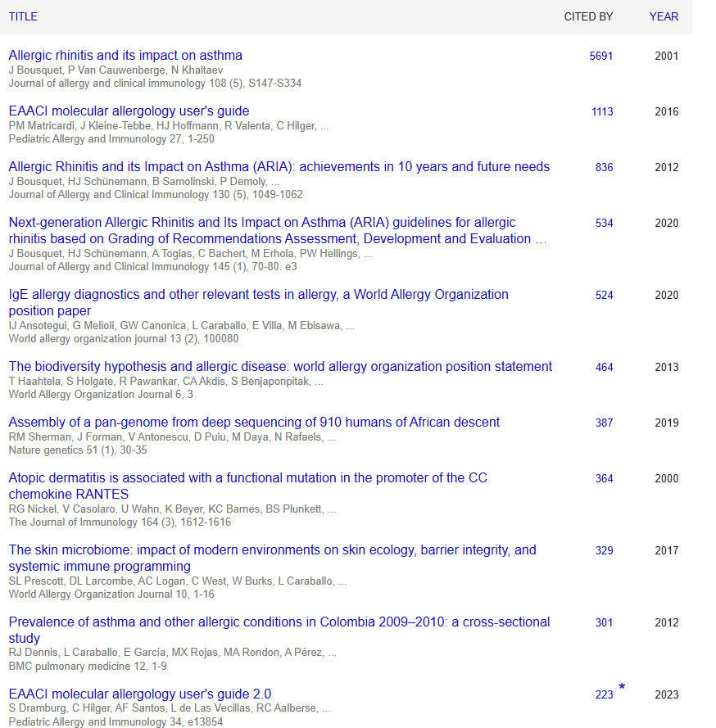Open biodiversity hypothesis and allergic disease article
This screenshot has width=716, height=728.
(x=280, y=366)
